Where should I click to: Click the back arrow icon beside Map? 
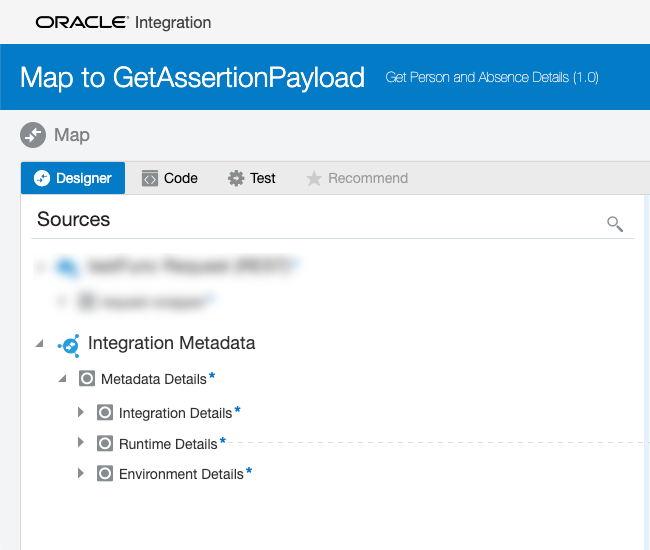pyautogui.click(x=33, y=135)
